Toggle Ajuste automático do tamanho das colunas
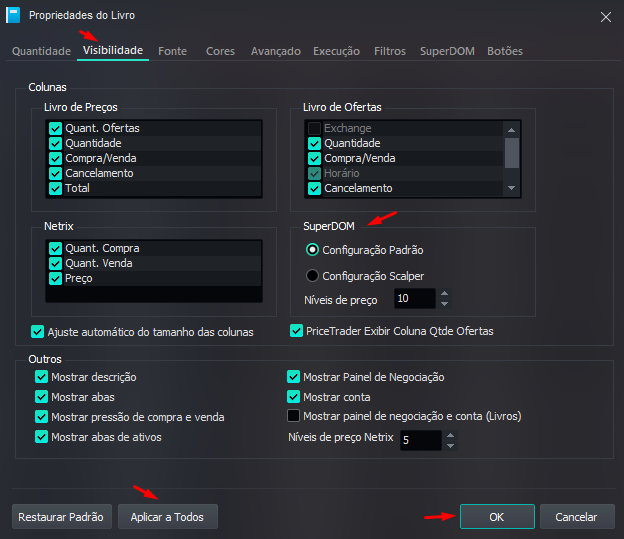This screenshot has height=539, width=624. [37, 332]
